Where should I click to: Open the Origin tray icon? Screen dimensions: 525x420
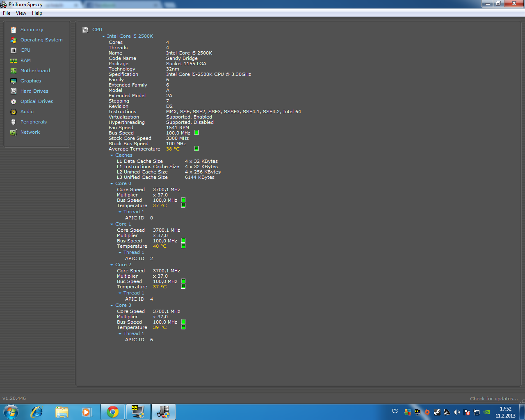[427, 412]
